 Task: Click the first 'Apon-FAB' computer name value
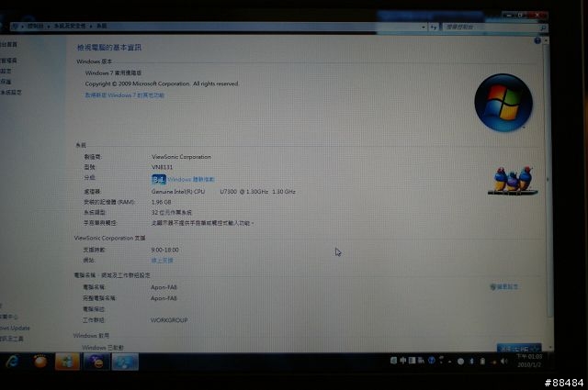(x=164, y=287)
